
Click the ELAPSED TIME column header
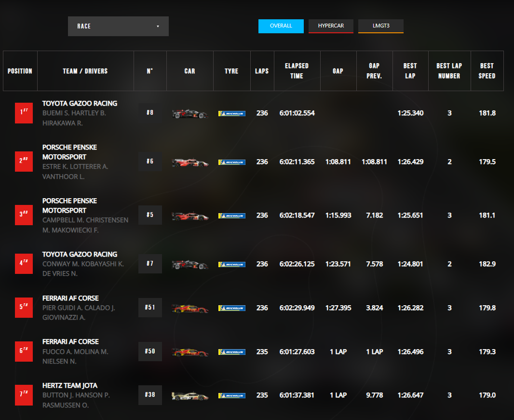click(297, 71)
